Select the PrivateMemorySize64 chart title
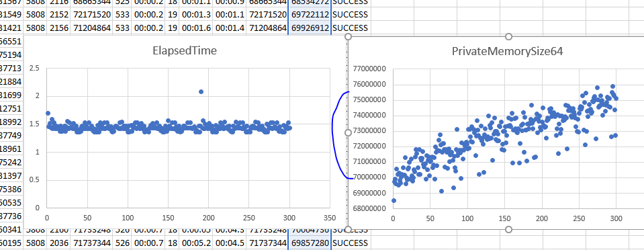 click(507, 51)
